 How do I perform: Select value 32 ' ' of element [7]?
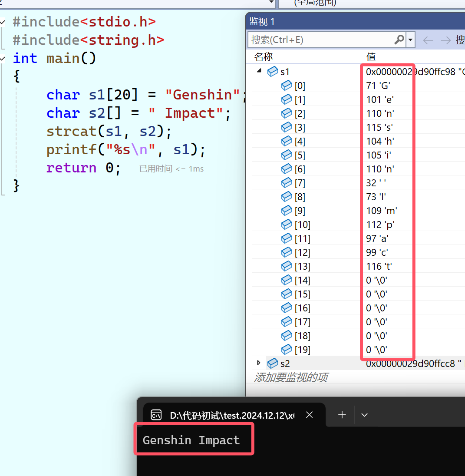376,183
